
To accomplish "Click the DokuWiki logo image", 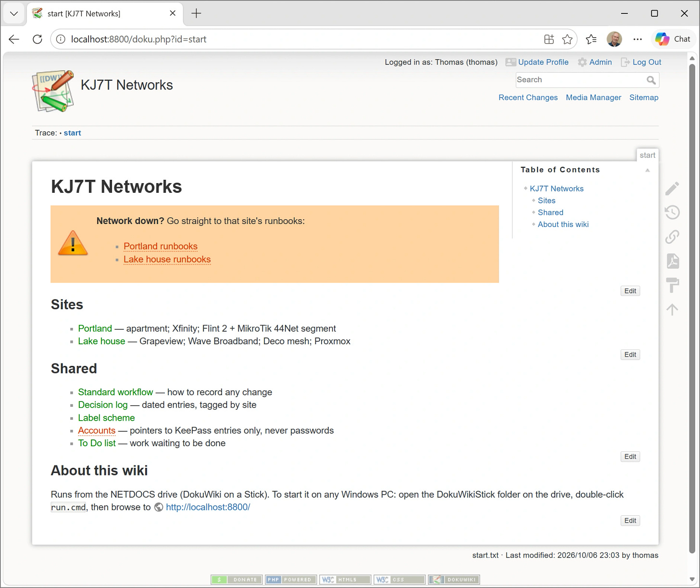I will coord(53,91).
